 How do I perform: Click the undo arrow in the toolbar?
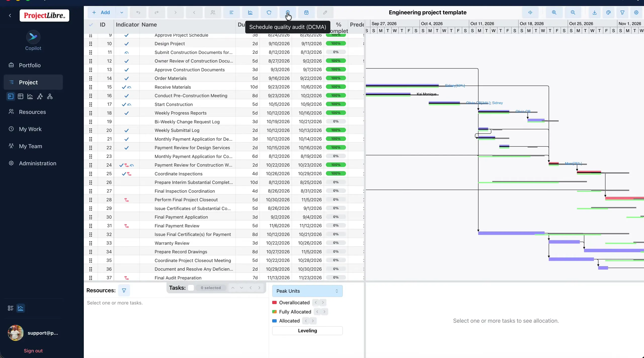[138, 12]
